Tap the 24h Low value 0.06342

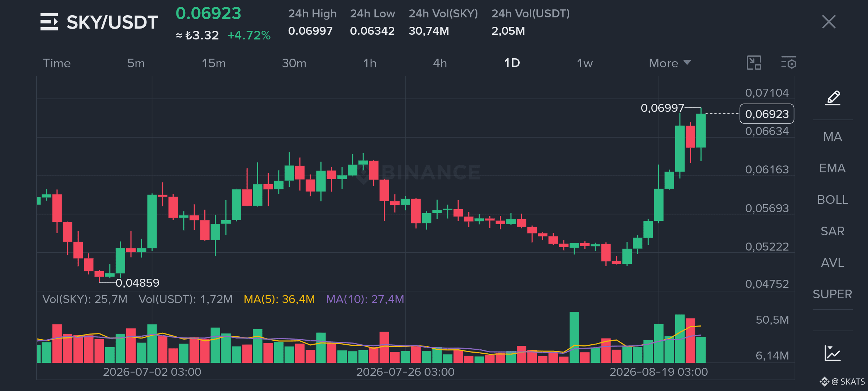point(372,31)
